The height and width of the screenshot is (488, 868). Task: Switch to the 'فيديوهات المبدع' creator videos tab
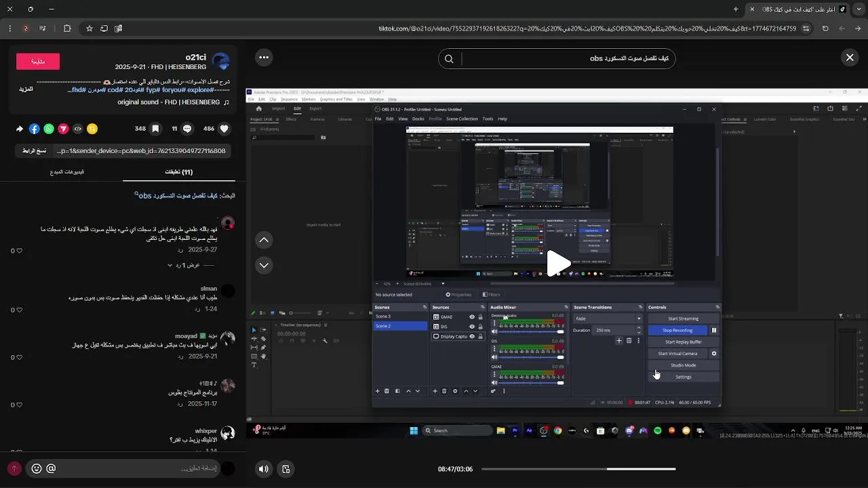pyautogui.click(x=67, y=172)
